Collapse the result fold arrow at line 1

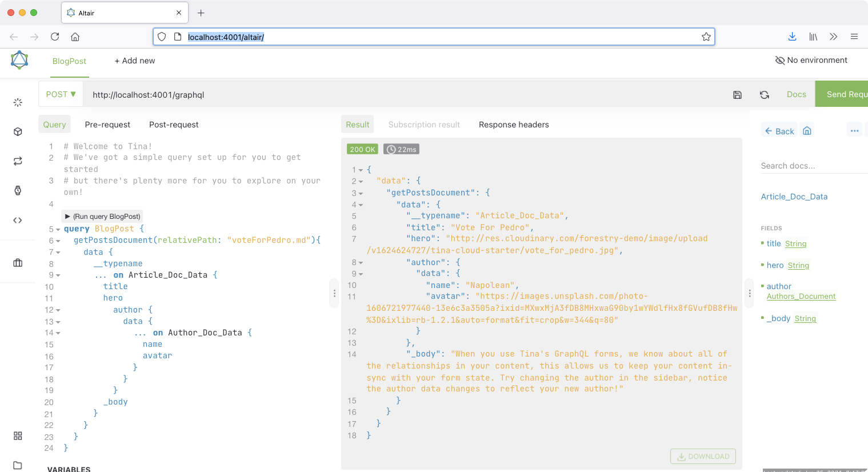click(x=361, y=170)
